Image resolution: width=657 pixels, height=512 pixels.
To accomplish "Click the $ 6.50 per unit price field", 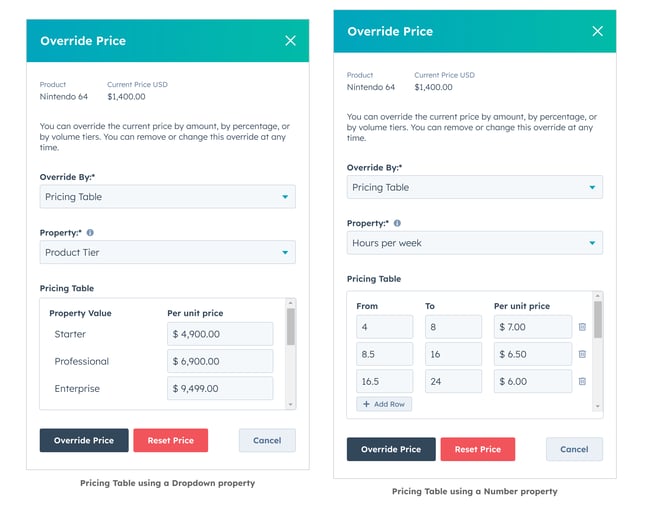I will click(531, 354).
